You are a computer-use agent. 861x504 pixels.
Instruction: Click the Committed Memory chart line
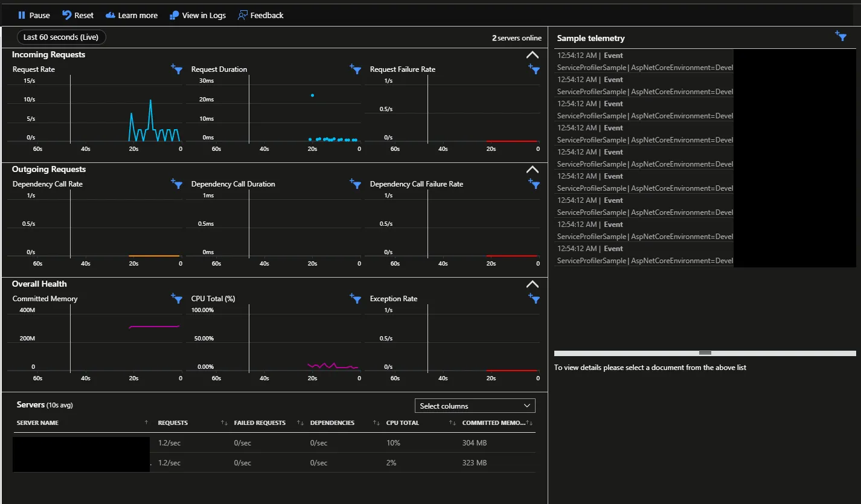[x=155, y=327]
